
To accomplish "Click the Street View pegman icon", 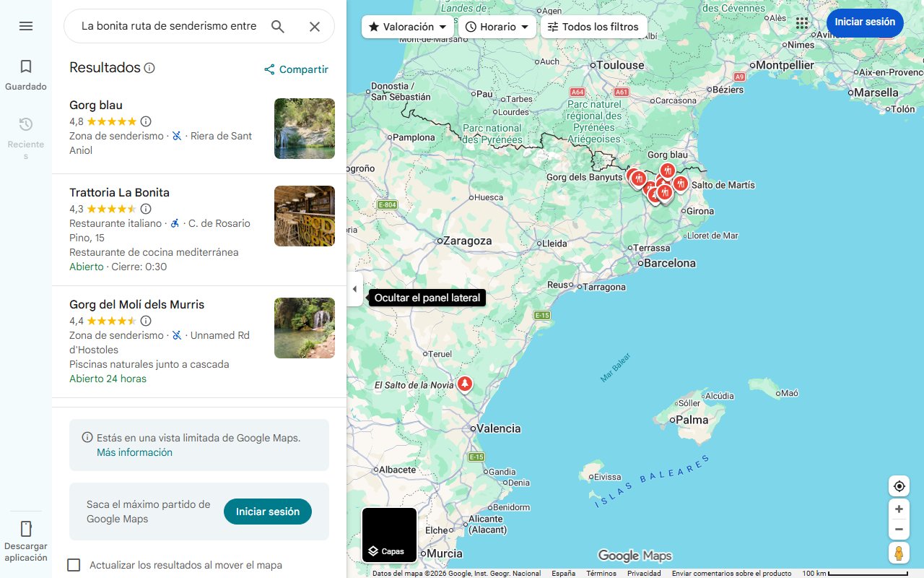I will (x=899, y=553).
